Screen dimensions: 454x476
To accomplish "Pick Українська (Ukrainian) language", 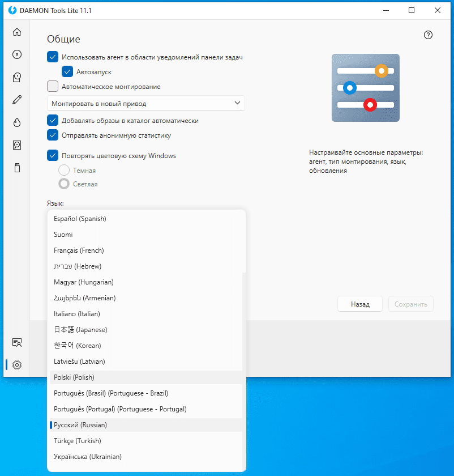I will (146, 457).
